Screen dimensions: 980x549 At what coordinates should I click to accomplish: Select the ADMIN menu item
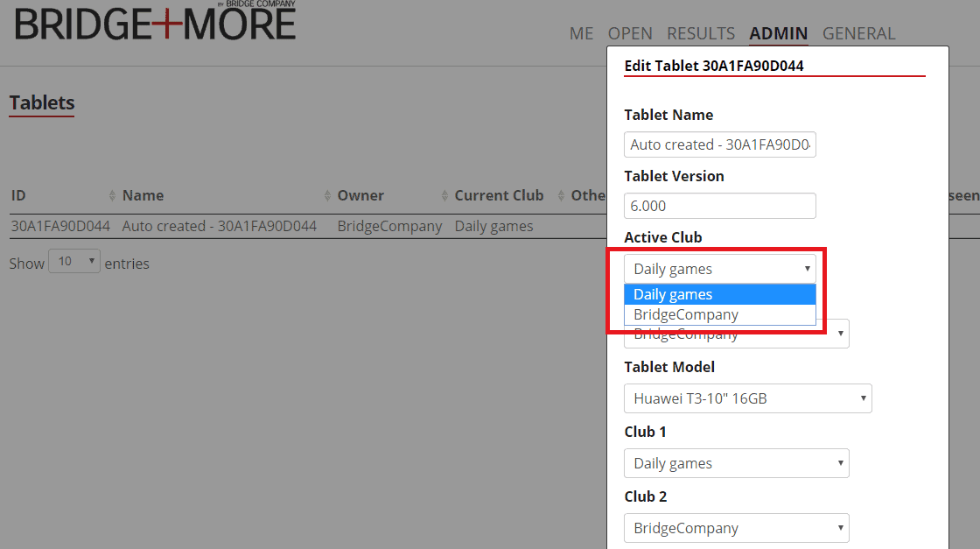779,33
